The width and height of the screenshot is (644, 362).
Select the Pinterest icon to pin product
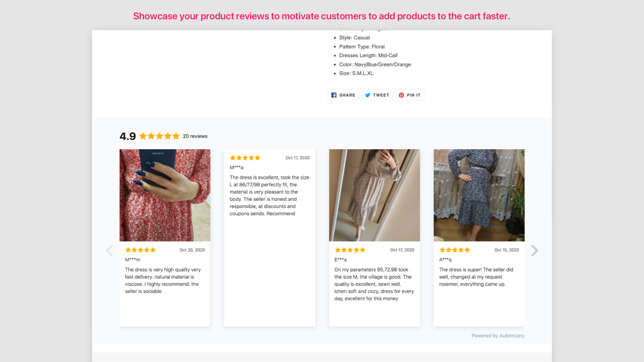point(401,95)
